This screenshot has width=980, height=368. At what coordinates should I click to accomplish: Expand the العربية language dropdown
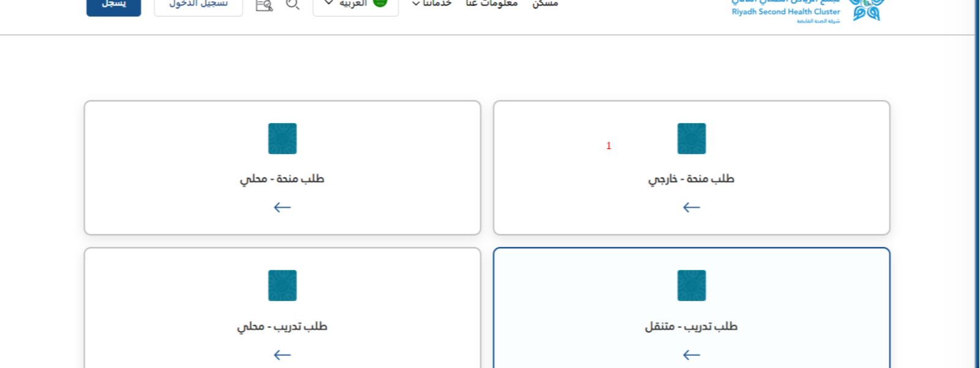click(x=355, y=4)
